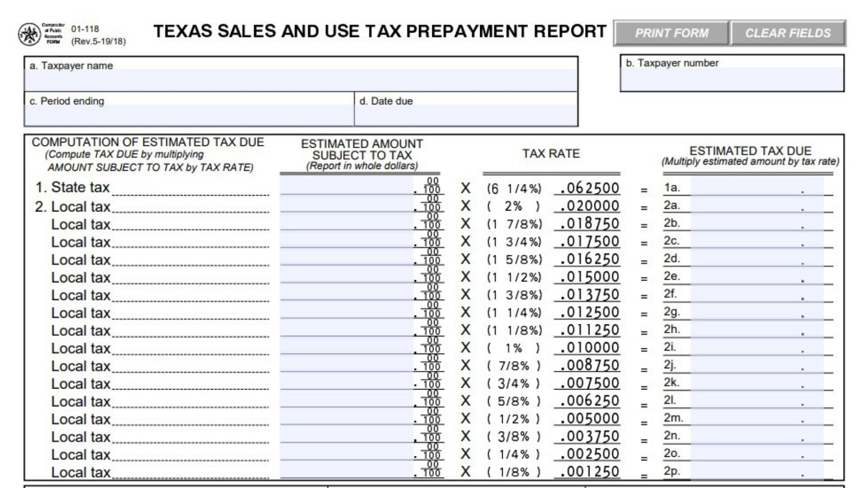Select estimated tax due field 2n

point(757,434)
